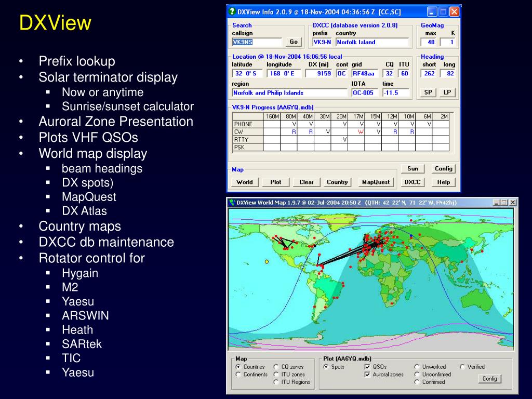
Task: Open the DXCC button
Action: [413, 182]
